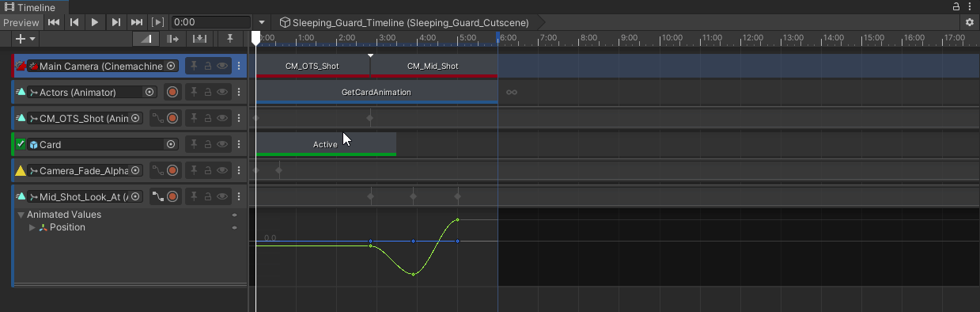This screenshot has height=312, width=980.
Task: Toggle the Timeline window lock icon
Action: (x=955, y=6)
